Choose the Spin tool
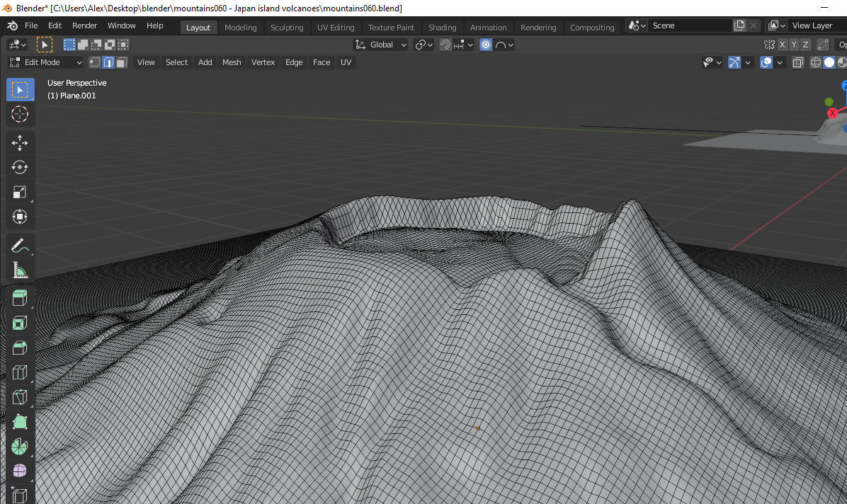 20,446
